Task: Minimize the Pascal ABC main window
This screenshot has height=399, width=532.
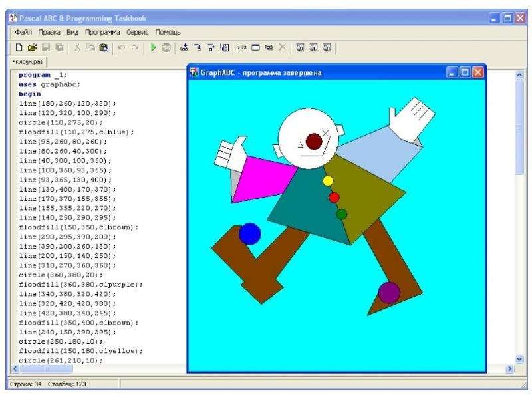Action: point(494,18)
